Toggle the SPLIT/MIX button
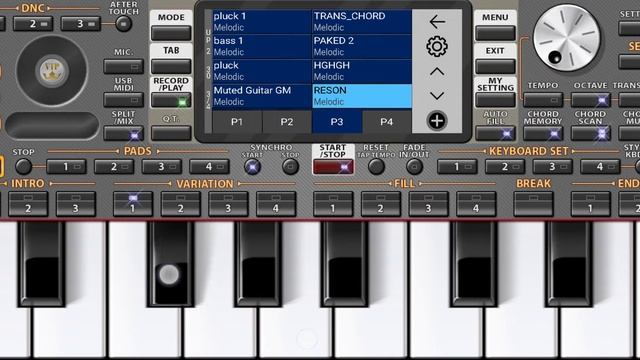The width and height of the screenshot is (640, 360). click(123, 133)
